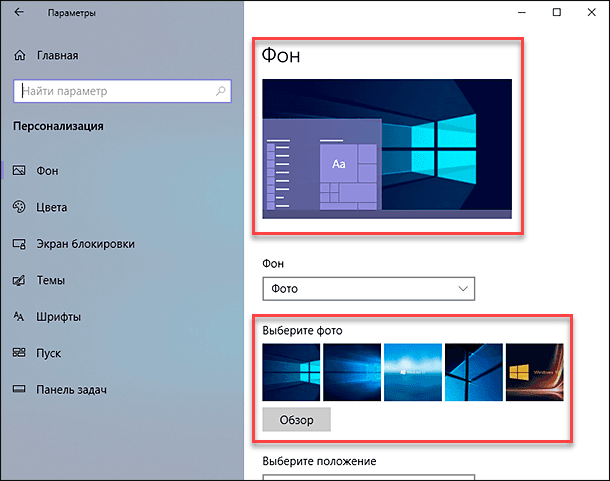
Task: Click the Start tiles icon beside Пуск
Action: 19,353
